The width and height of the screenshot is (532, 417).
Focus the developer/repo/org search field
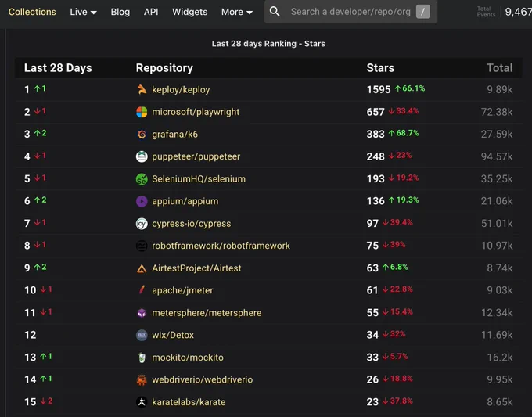pyautogui.click(x=350, y=12)
